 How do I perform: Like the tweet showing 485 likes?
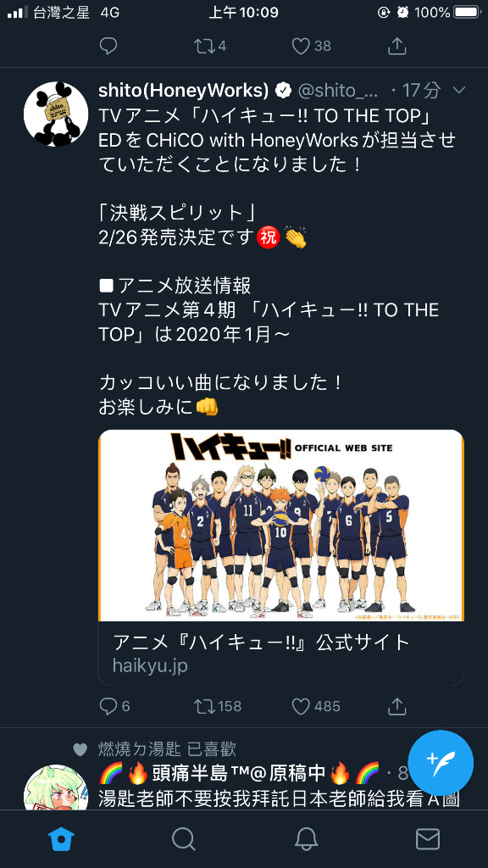pyautogui.click(x=316, y=706)
